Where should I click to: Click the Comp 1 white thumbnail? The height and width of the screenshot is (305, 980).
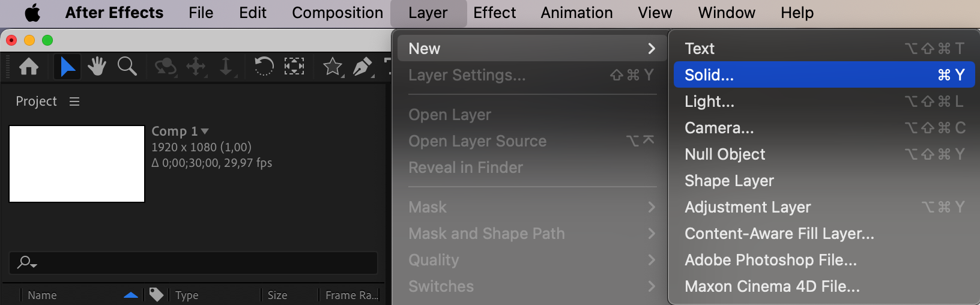(77, 164)
